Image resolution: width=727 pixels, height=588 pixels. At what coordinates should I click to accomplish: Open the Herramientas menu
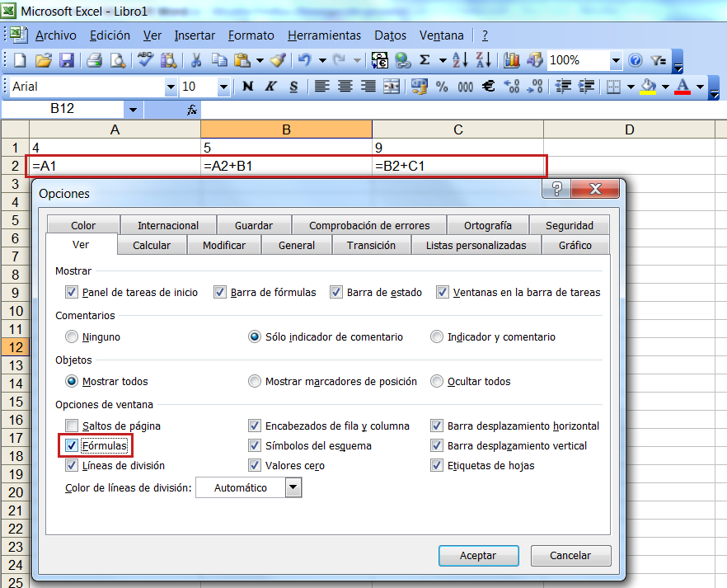326,35
